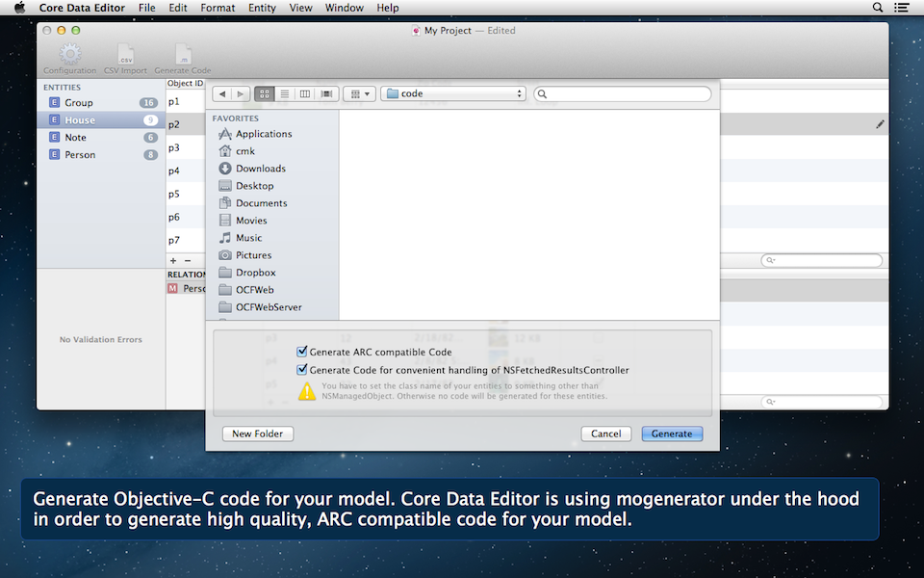Click the Generate button

(x=672, y=433)
